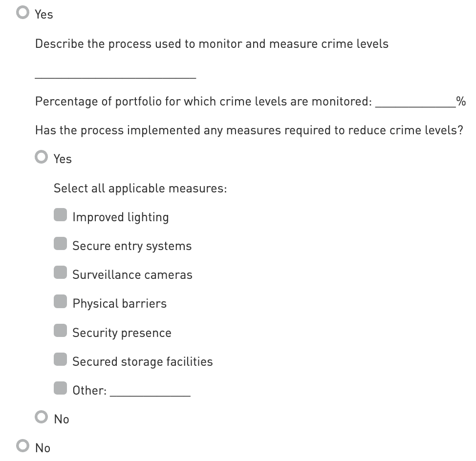Check the Physical barriers option

click(x=60, y=302)
